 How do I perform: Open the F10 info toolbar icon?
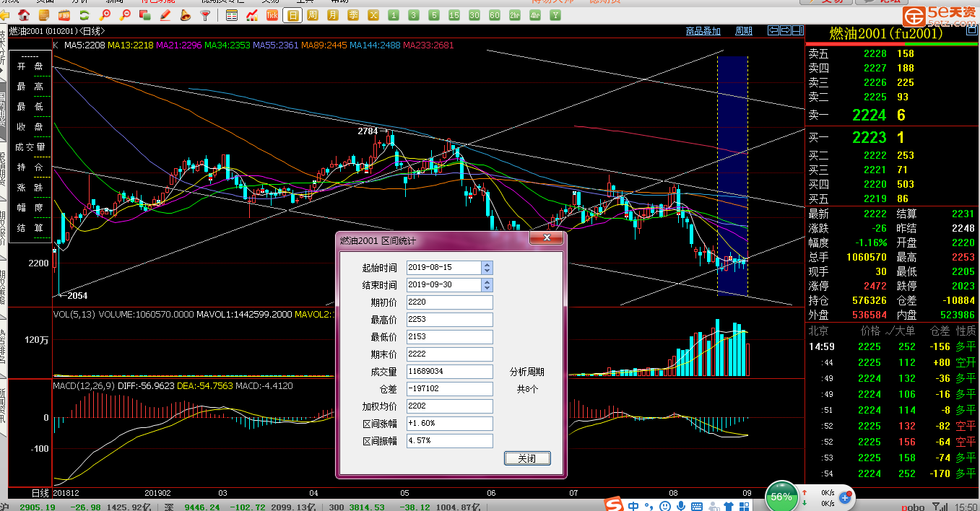coord(65,15)
